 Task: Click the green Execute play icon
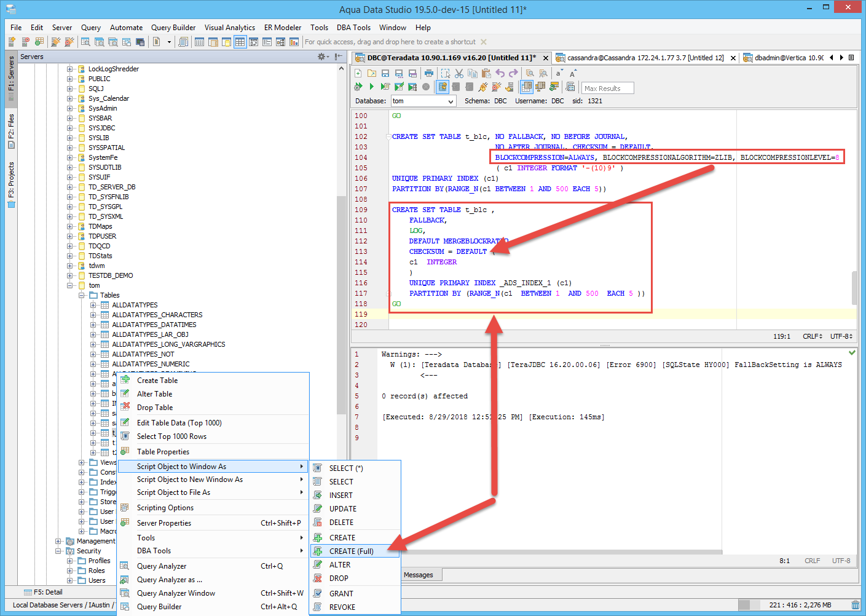pyautogui.click(x=371, y=87)
